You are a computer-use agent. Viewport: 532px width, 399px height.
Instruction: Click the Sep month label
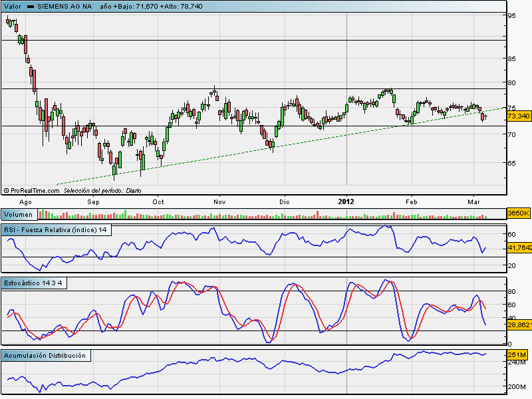(x=93, y=202)
